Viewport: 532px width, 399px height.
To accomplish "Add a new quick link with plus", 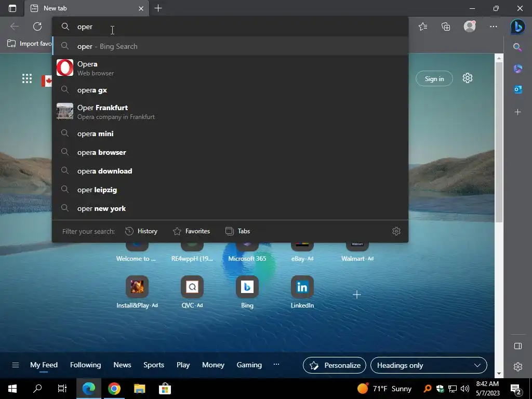I will (x=356, y=295).
